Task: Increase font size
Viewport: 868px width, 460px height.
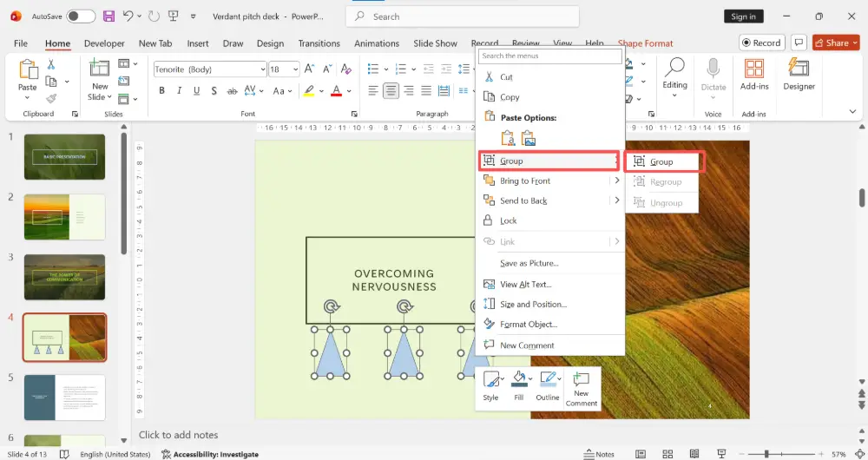Action: point(310,69)
